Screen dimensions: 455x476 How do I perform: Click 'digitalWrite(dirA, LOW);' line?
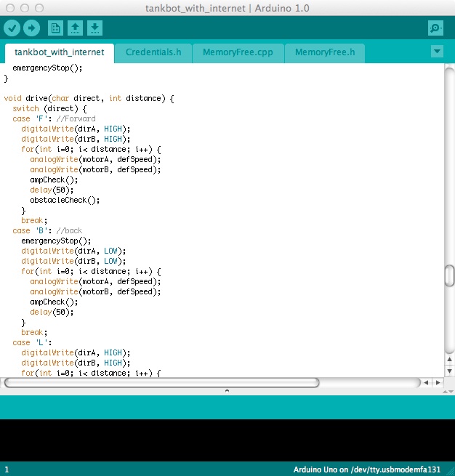point(73,251)
